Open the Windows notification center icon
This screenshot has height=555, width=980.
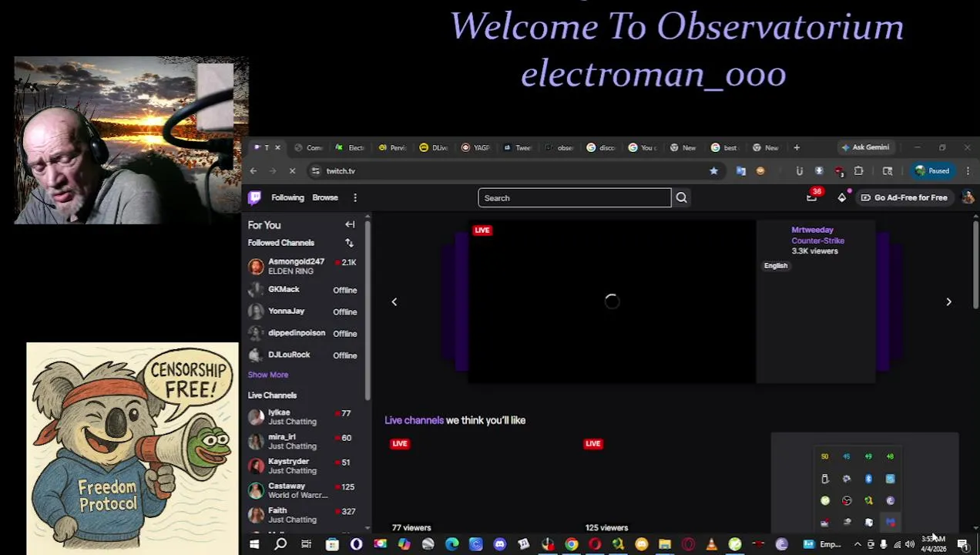(x=963, y=544)
